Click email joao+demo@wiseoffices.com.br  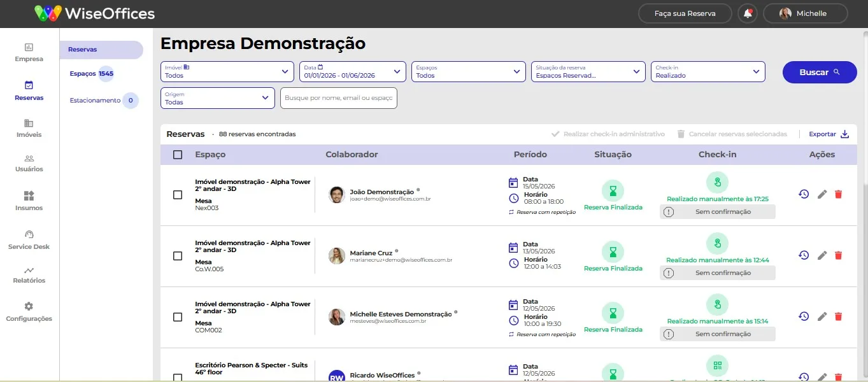point(390,199)
